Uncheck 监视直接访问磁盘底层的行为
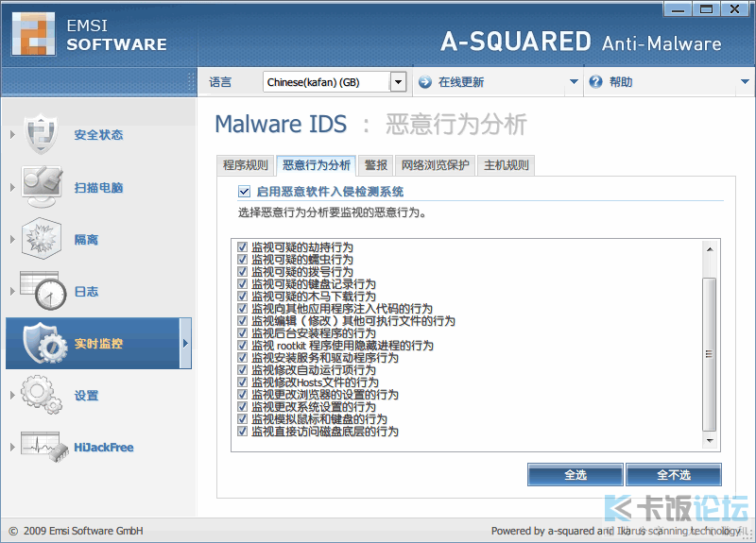The width and height of the screenshot is (756, 543). click(x=243, y=432)
